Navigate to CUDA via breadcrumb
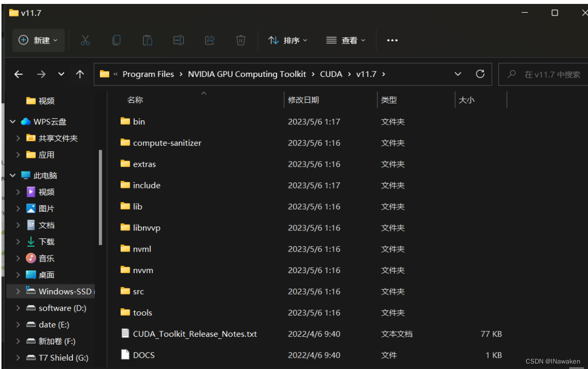Screen dimensions: 588x369 point(331,74)
